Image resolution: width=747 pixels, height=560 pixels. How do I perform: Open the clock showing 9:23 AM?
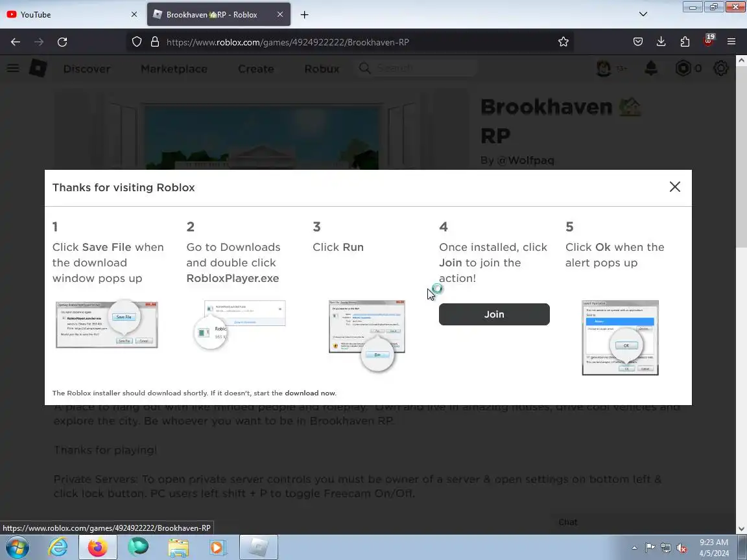714,548
